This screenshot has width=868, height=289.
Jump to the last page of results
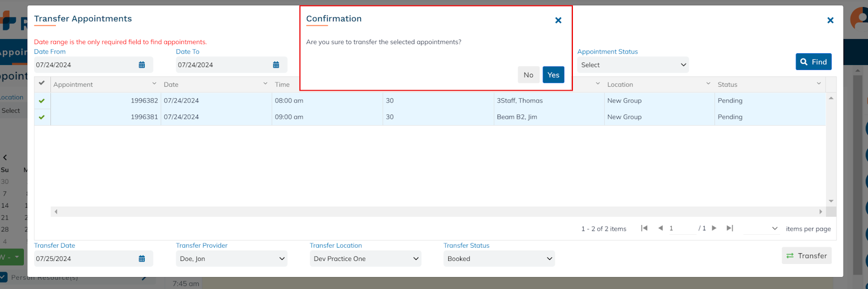[x=730, y=228]
